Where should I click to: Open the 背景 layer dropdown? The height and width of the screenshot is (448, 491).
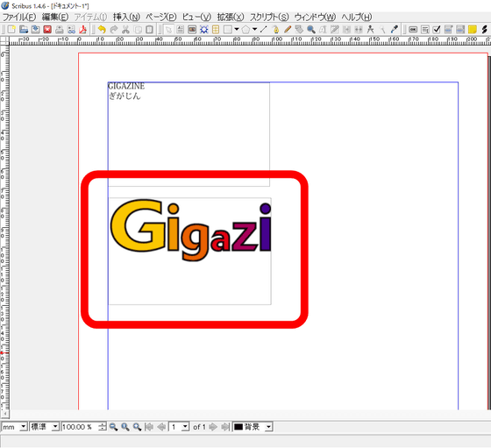(x=253, y=427)
